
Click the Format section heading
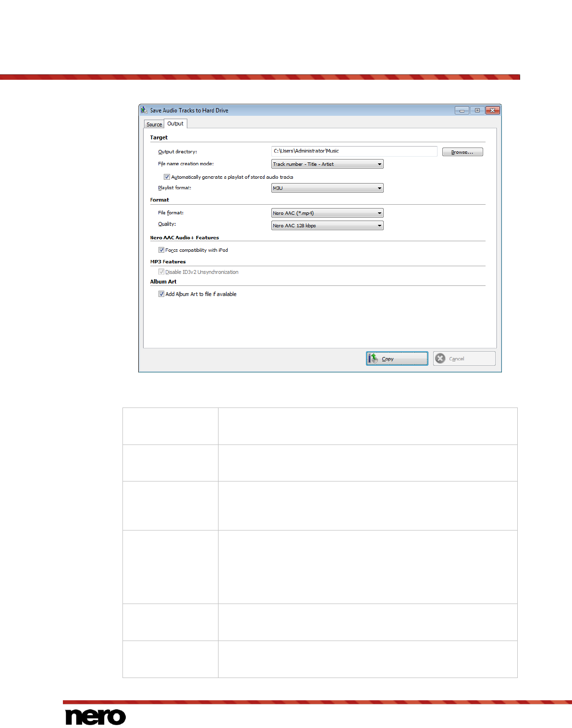(x=159, y=200)
